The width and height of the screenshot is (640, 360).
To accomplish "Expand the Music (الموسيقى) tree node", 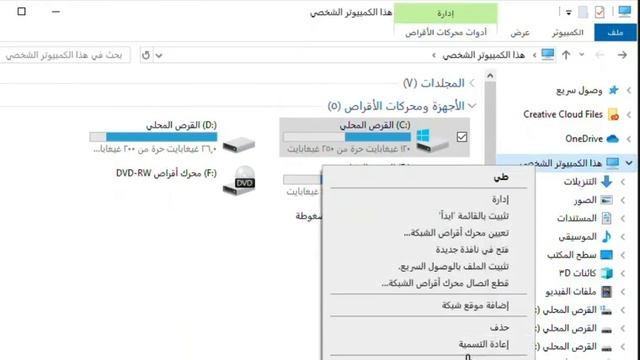I will (623, 237).
